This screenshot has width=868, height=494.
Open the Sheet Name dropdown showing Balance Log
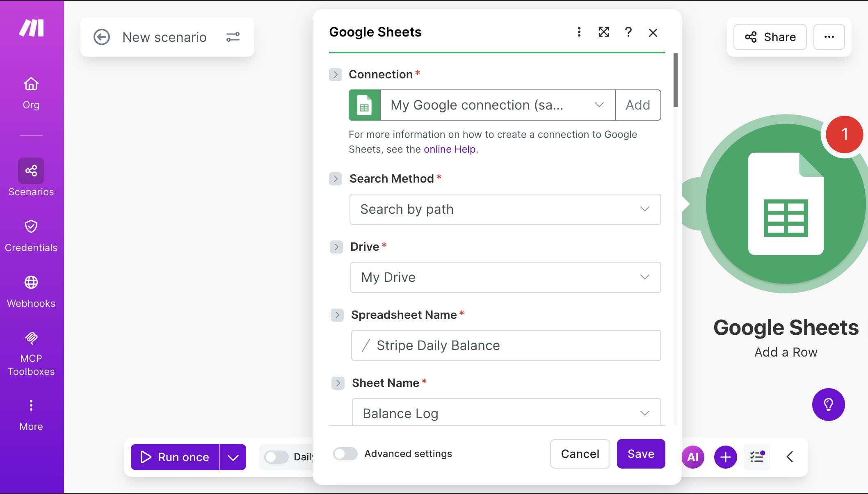[x=505, y=412]
